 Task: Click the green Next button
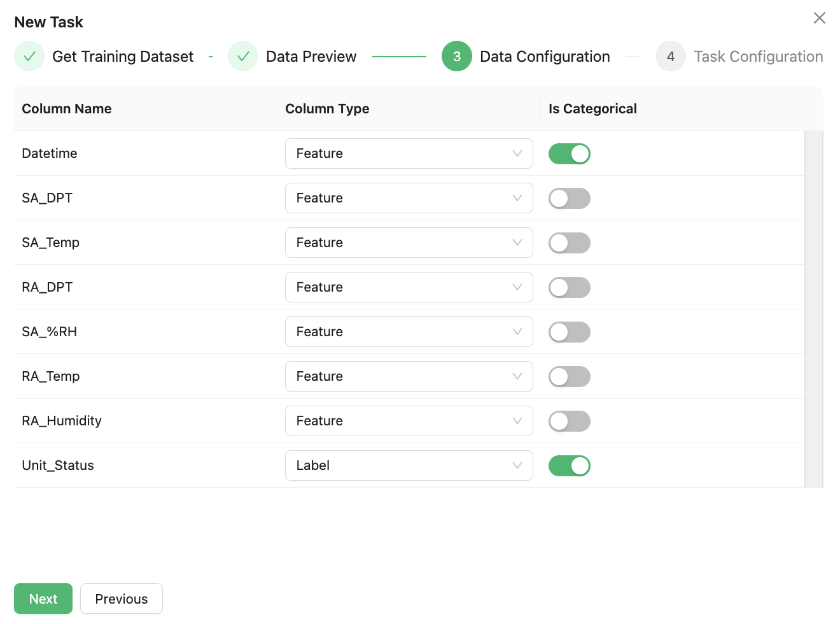(43, 599)
